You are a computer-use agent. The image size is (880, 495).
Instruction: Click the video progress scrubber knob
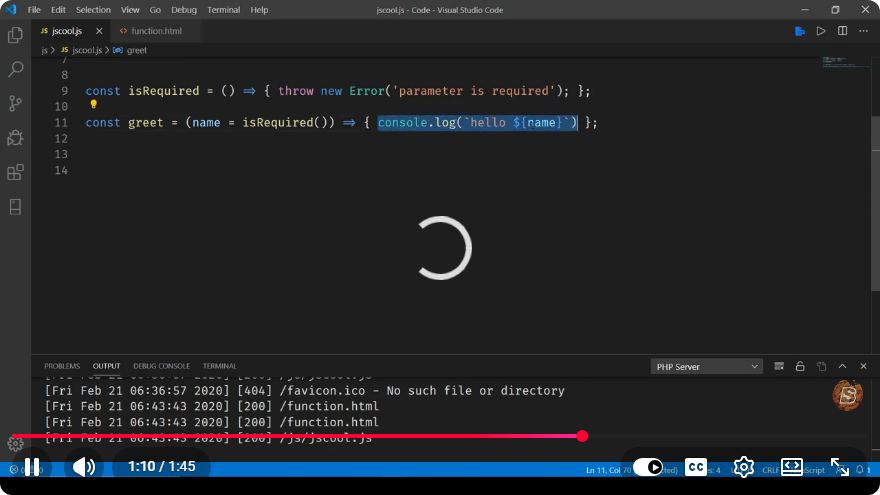click(583, 436)
